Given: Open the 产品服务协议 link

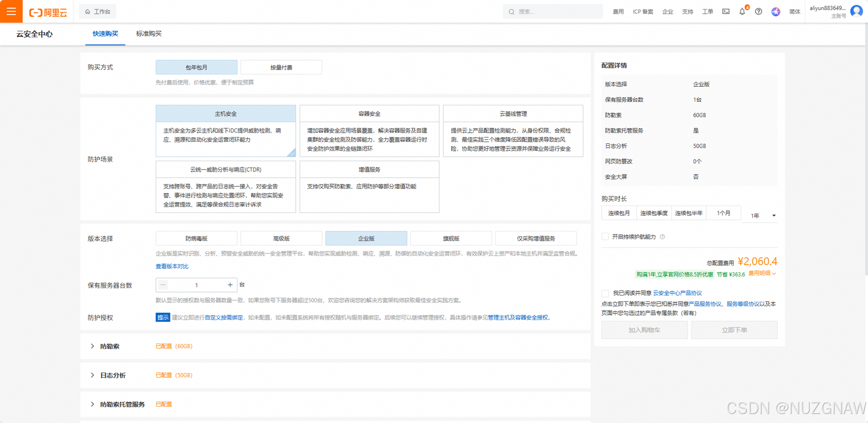Looking at the screenshot, I should click(705, 304).
